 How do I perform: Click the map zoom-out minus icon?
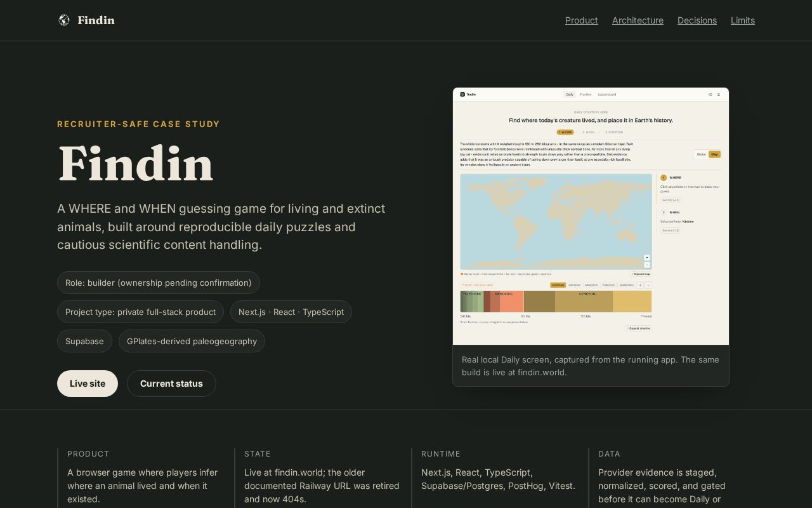(x=647, y=265)
